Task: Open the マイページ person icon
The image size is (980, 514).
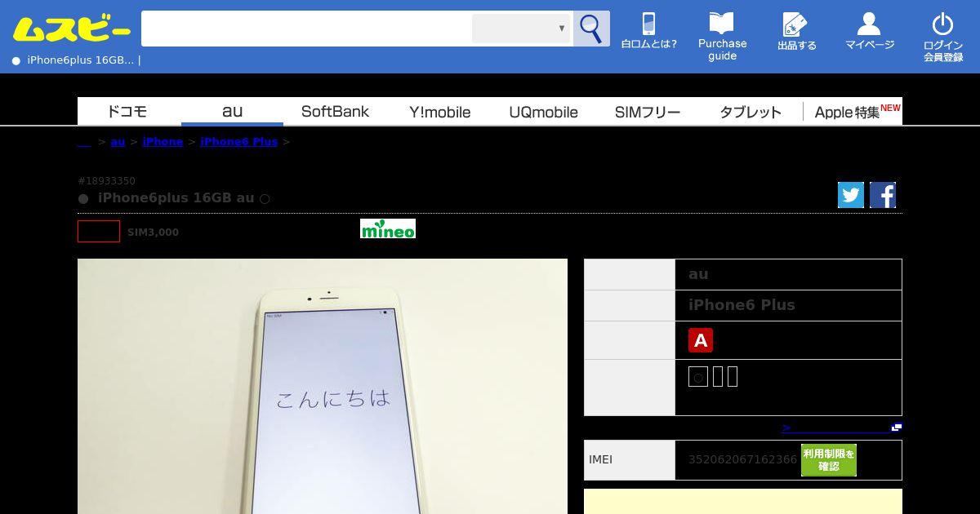Action: click(x=870, y=31)
